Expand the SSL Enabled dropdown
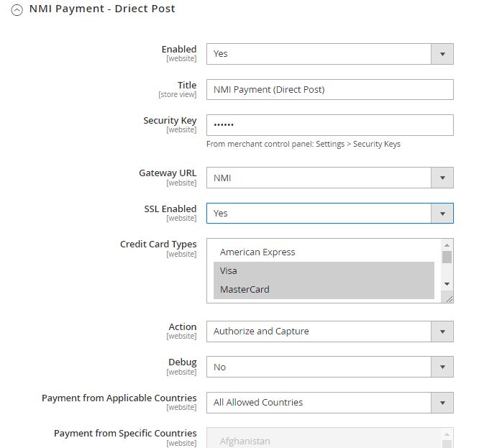 pos(319,214)
